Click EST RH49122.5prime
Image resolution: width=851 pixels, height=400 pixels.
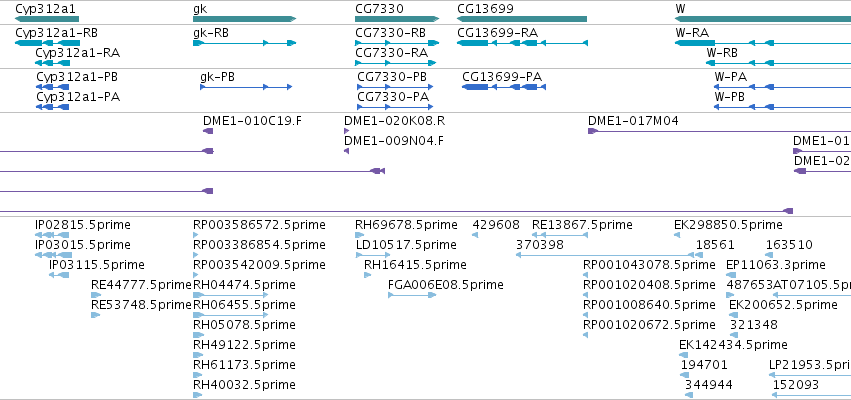[x=198, y=355]
